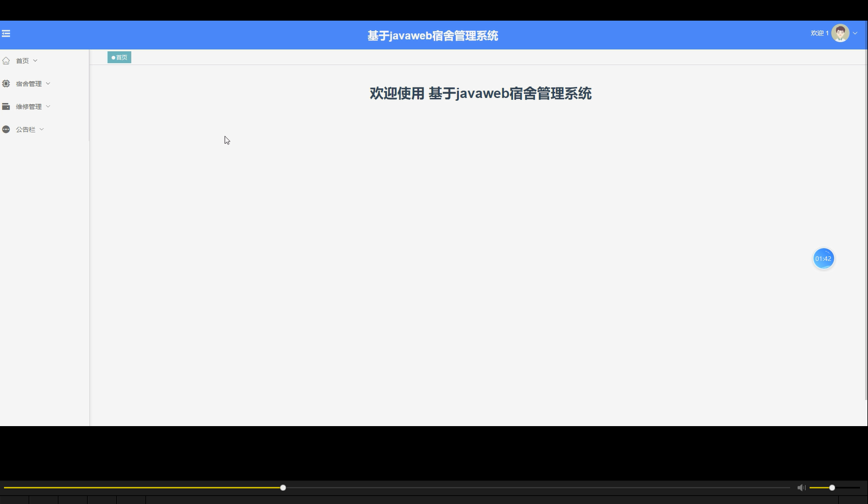Open the 公告栏 submenu
The width and height of the screenshot is (868, 504).
click(26, 129)
